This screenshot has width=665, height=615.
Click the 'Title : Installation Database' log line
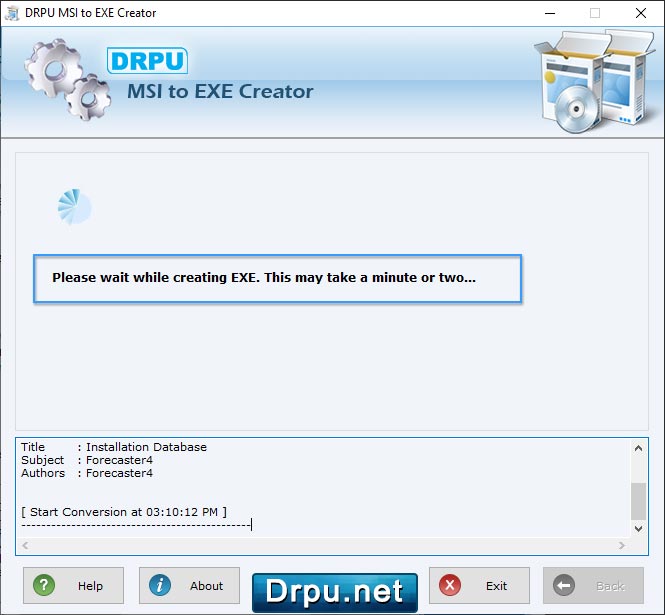pos(114,447)
